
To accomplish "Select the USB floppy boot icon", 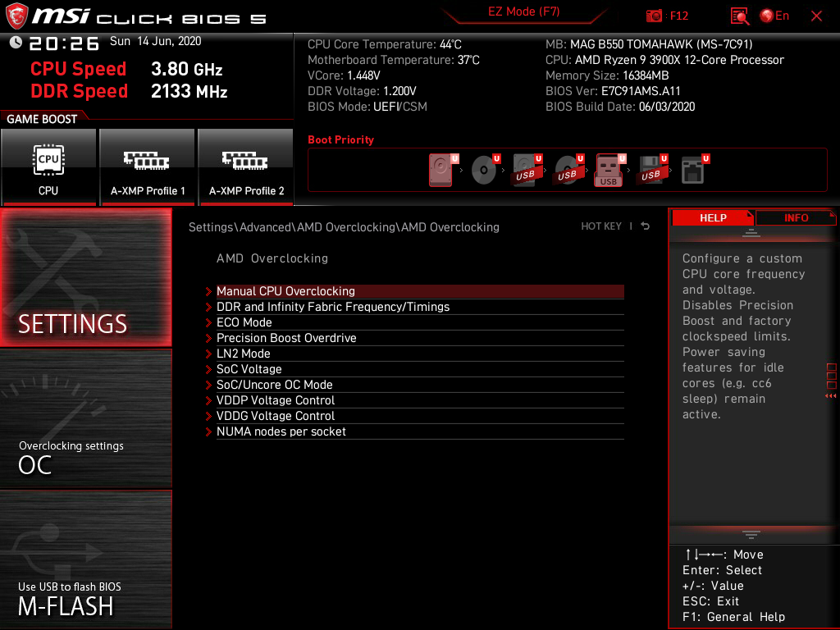I will click(651, 170).
